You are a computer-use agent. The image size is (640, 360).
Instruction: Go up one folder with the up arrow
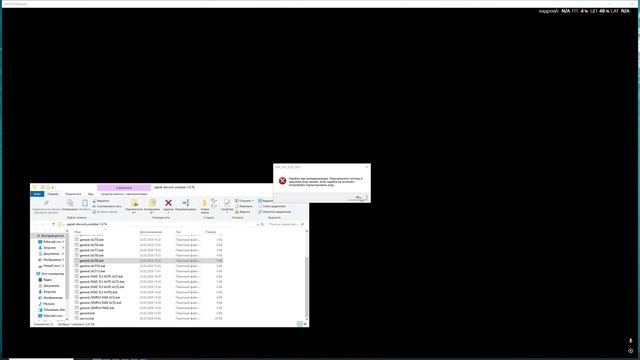point(53,224)
